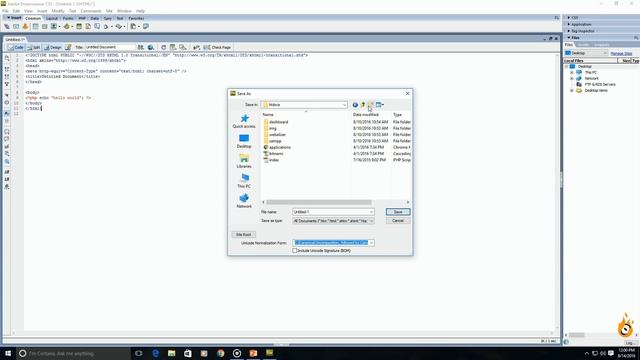Expand the CSS panel group
Image resolution: width=640 pixels, height=360 pixels.
point(569,18)
